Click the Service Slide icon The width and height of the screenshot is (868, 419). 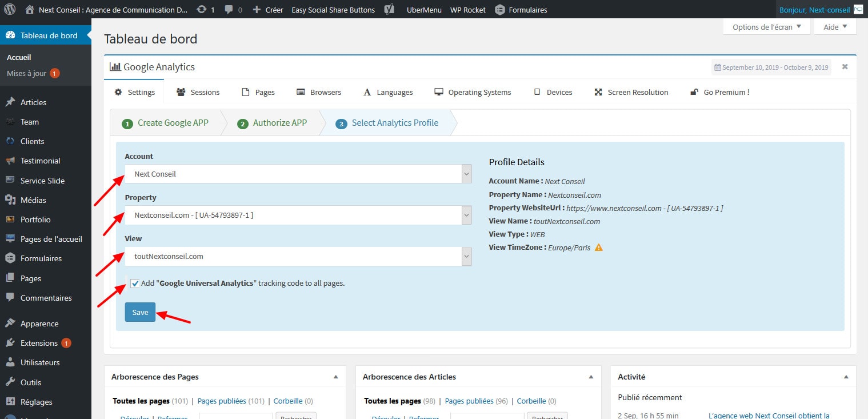tap(10, 180)
